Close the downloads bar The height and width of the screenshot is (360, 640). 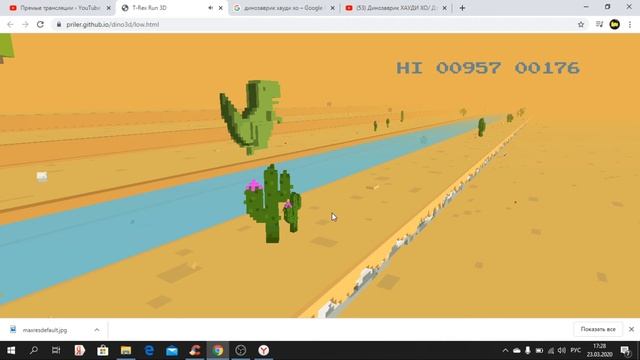point(631,329)
